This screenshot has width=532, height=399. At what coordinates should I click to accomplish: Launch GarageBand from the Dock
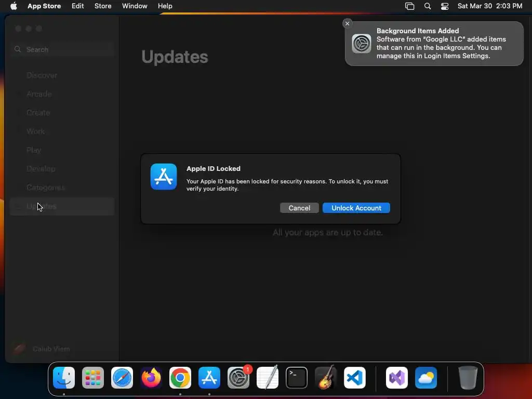click(326, 378)
